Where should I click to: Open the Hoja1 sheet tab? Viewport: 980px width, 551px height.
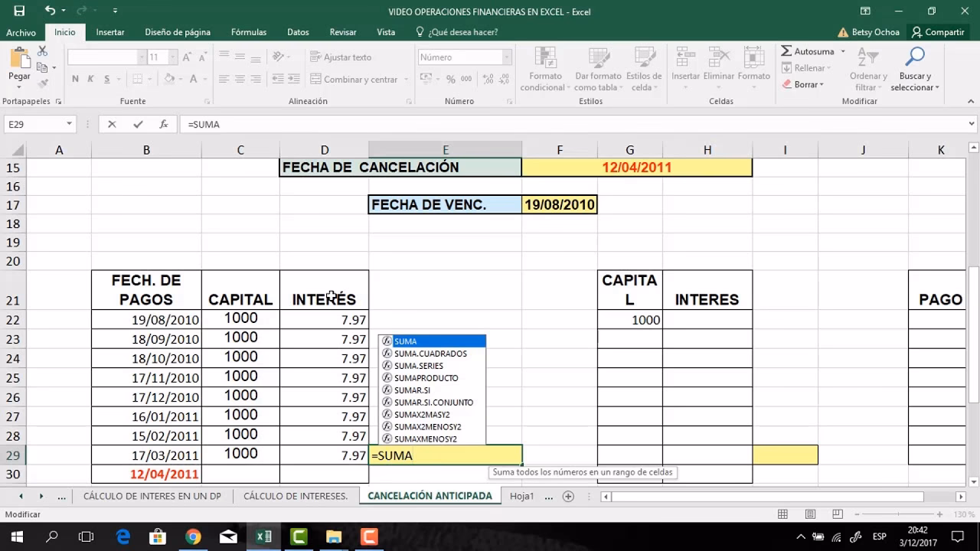tap(523, 495)
